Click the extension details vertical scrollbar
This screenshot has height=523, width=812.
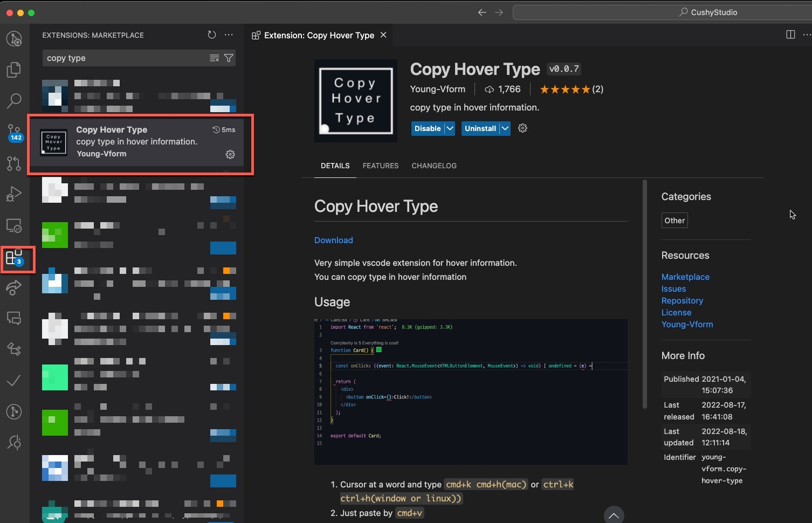point(644,294)
